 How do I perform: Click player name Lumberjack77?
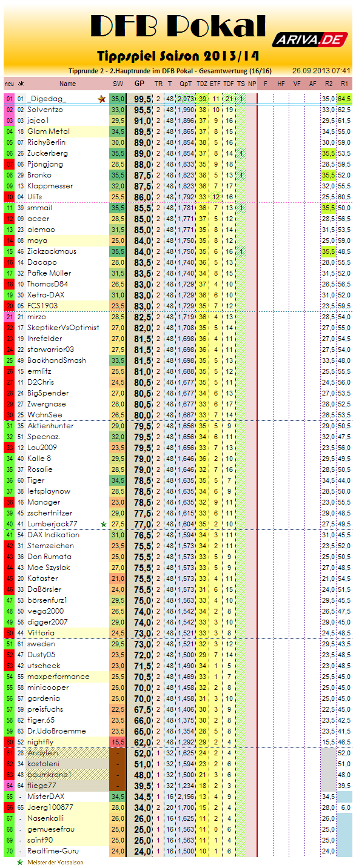[52, 524]
